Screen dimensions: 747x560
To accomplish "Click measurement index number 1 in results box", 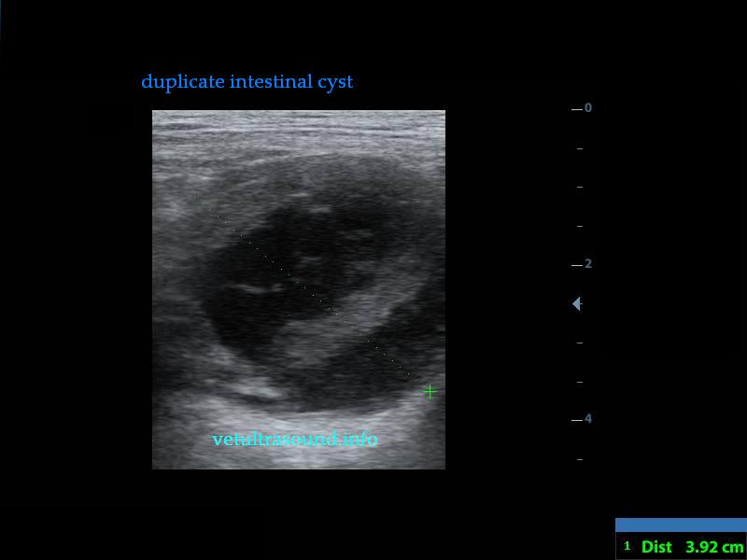I will click(627, 547).
